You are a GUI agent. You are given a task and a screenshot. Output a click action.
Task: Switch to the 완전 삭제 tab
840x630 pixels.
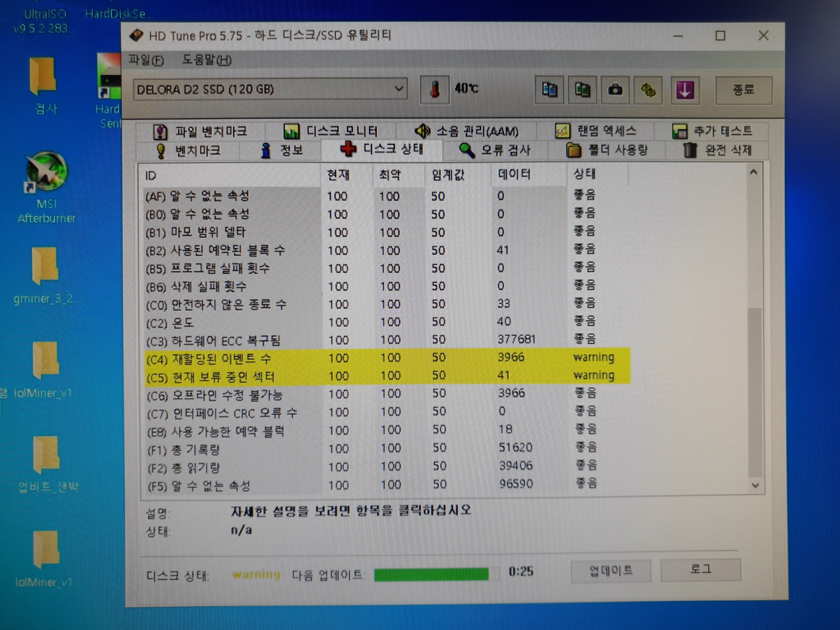[x=717, y=150]
